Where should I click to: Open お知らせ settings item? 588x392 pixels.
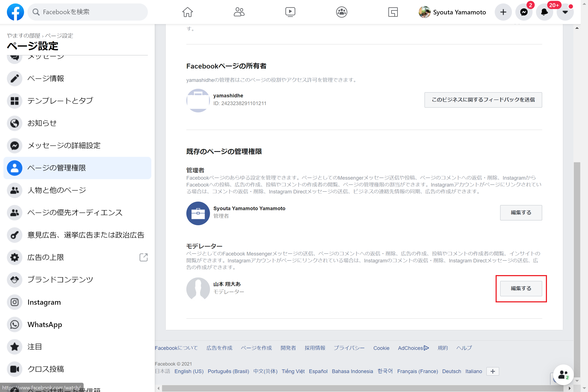coord(77,123)
